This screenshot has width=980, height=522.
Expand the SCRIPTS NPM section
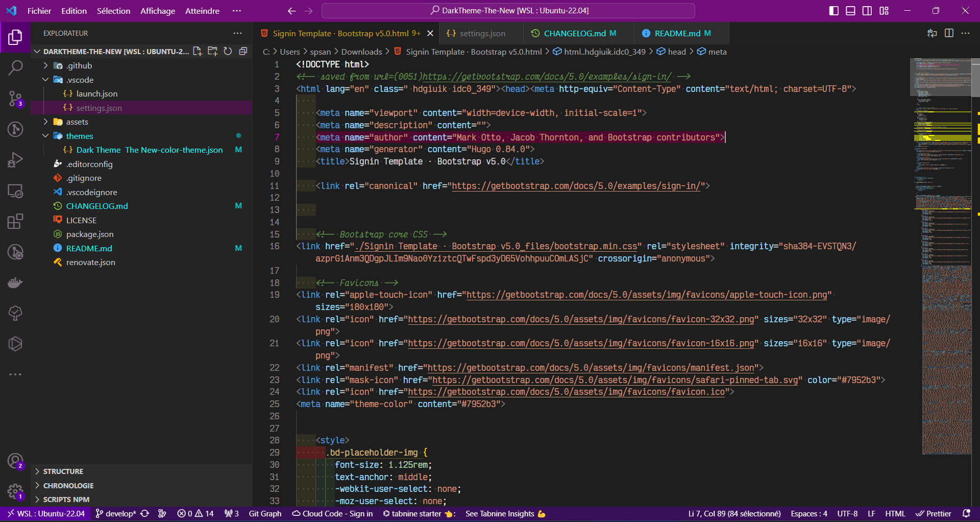click(141, 500)
